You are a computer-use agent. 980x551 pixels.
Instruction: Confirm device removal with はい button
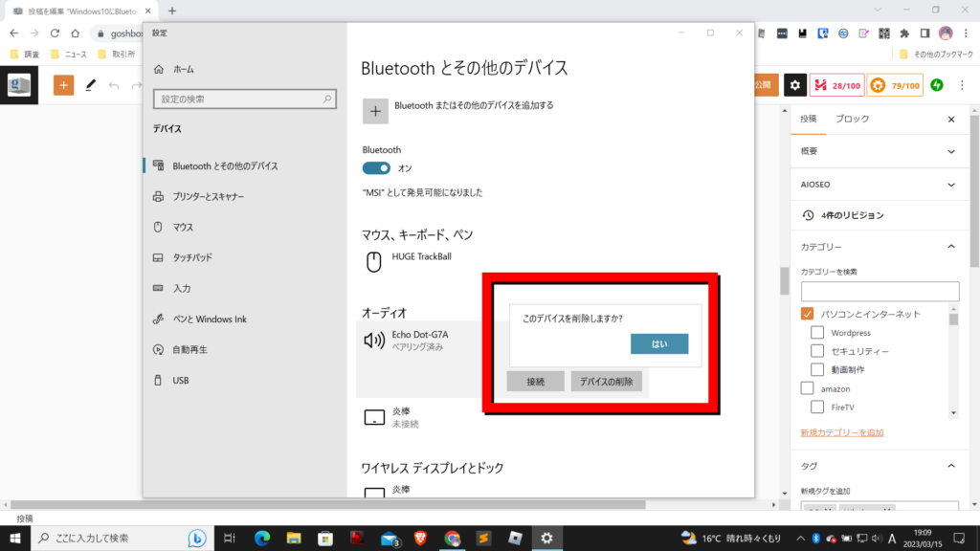click(x=659, y=343)
